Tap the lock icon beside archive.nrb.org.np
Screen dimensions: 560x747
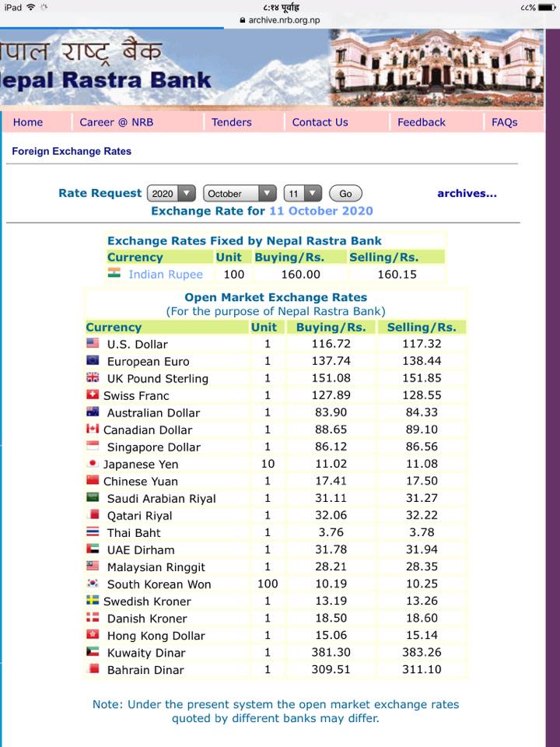click(243, 20)
